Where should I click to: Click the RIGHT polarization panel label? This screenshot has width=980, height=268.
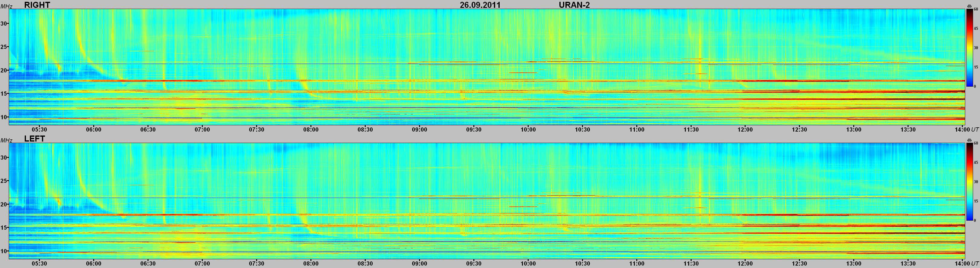[x=37, y=5]
